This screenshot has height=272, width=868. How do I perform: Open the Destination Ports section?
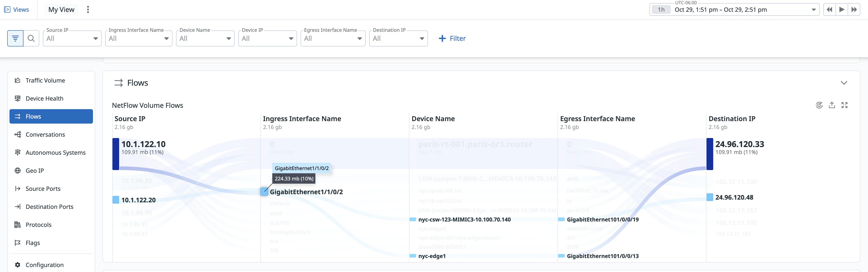[51, 207]
